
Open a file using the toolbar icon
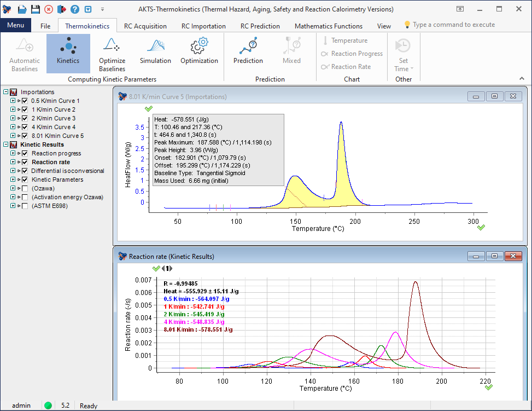[x=22, y=9]
